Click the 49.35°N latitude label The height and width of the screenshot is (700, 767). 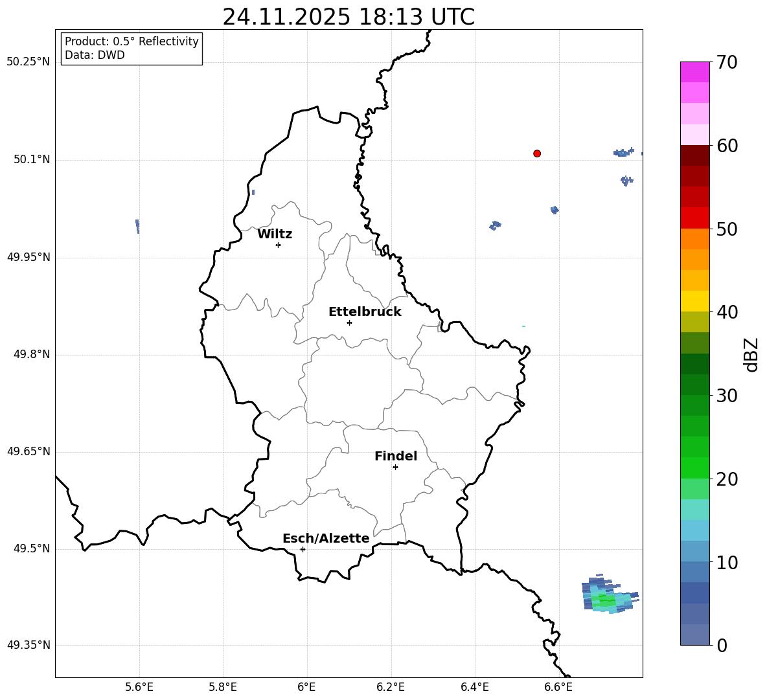(x=29, y=645)
